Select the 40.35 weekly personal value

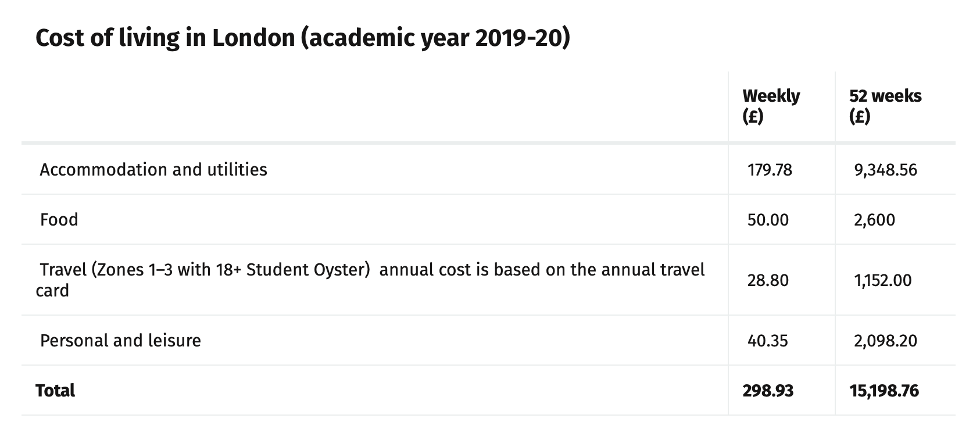[767, 341]
